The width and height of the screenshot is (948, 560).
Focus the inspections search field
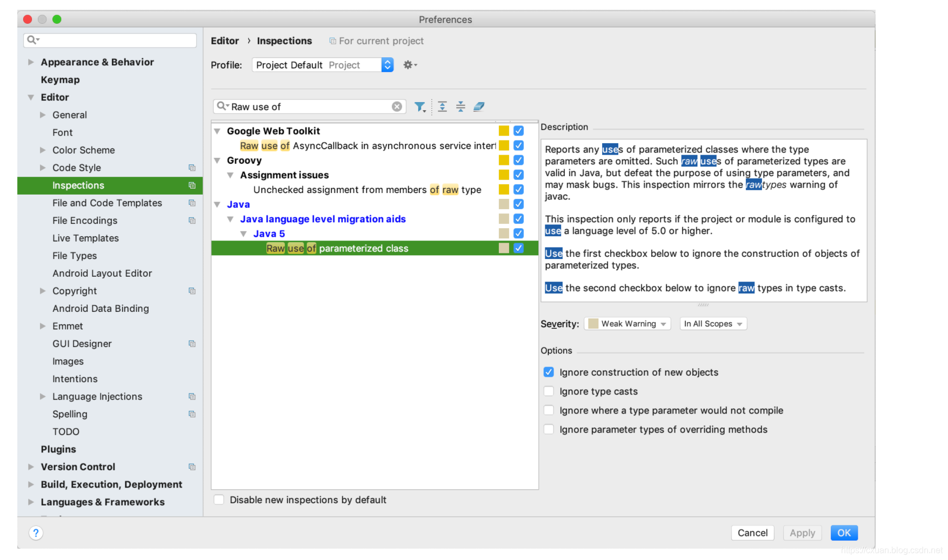(x=311, y=106)
